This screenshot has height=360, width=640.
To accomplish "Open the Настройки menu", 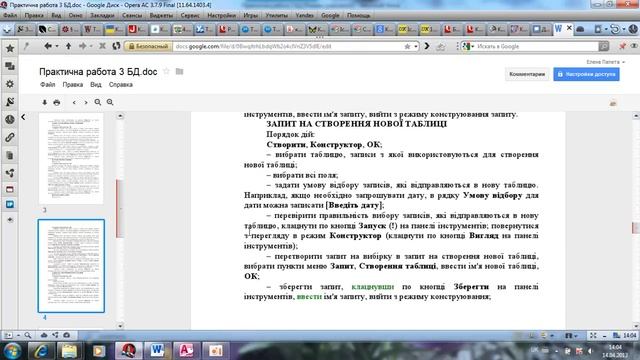I will tap(222, 16).
